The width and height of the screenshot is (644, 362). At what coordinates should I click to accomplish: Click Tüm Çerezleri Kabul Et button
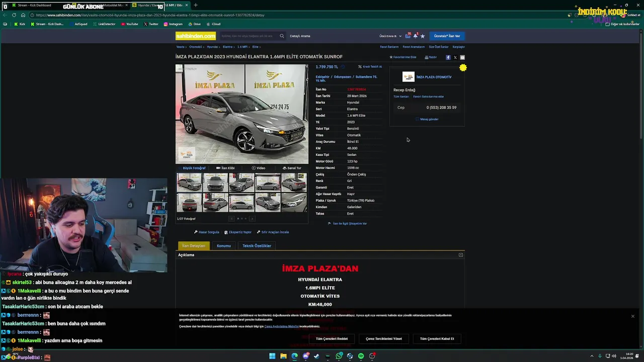[437, 339]
